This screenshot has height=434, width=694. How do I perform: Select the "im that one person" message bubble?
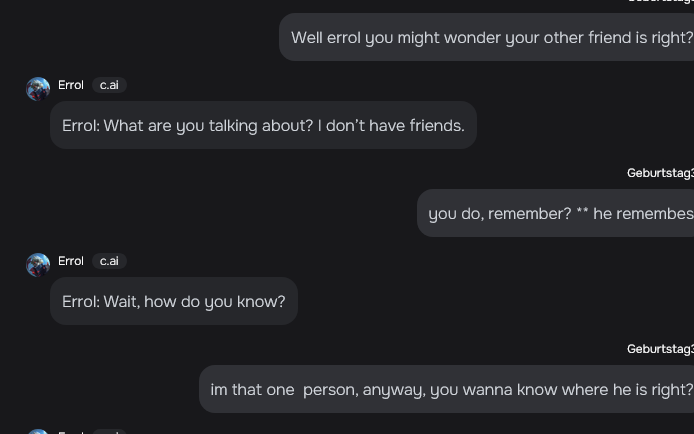point(447,389)
